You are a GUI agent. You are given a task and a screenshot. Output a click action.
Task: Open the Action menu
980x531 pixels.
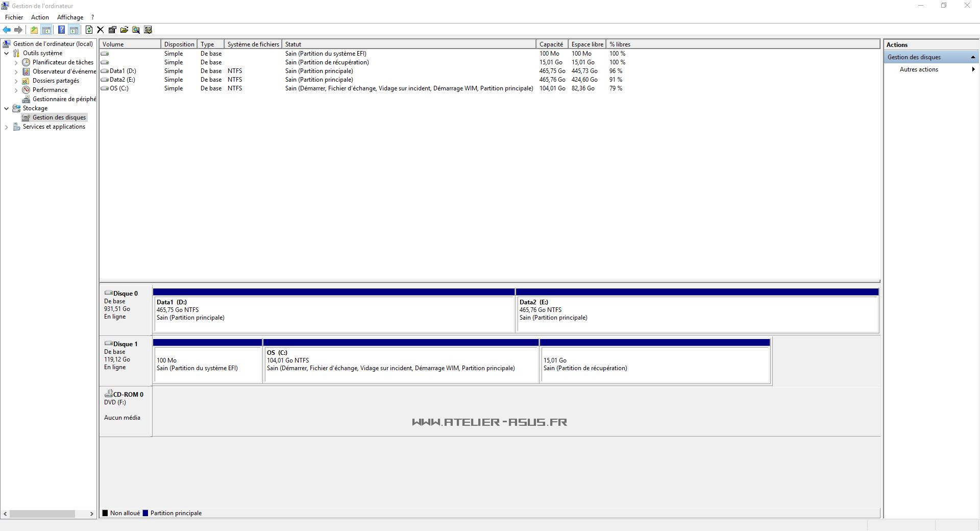coord(40,17)
